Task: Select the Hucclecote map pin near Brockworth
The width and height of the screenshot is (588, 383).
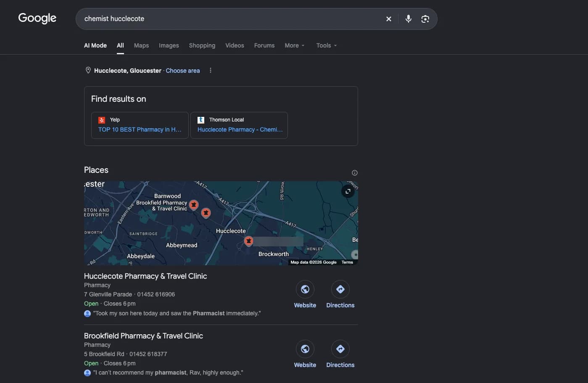Action: pyautogui.click(x=249, y=241)
